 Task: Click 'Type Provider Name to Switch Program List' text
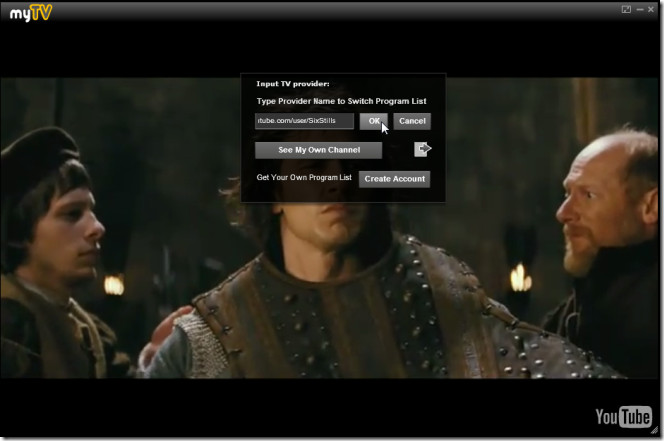(341, 101)
